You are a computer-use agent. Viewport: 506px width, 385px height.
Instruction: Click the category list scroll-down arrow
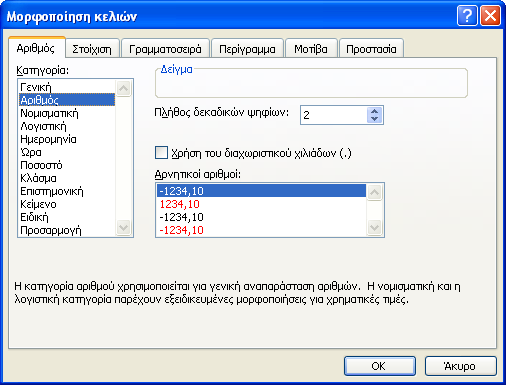[124, 228]
